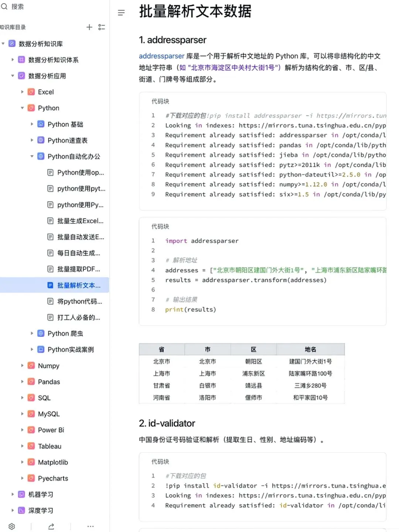The image size is (399, 532).
Task: Open the 将python代码... document
Action: point(75,301)
